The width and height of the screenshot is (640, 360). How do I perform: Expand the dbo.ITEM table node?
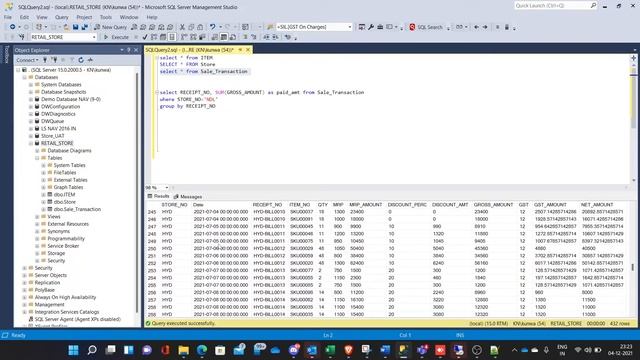[x=43, y=195]
